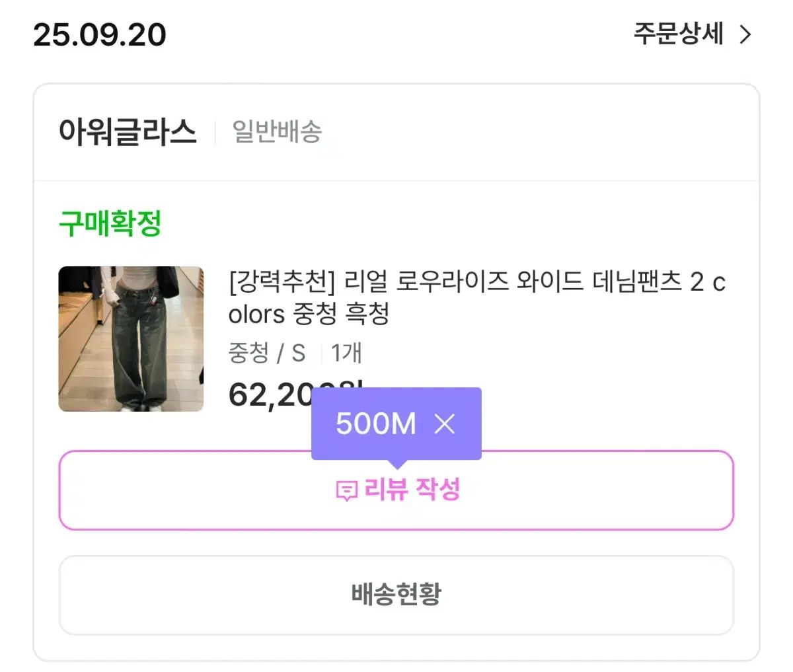Open the 아워글라스 store name

128,131
